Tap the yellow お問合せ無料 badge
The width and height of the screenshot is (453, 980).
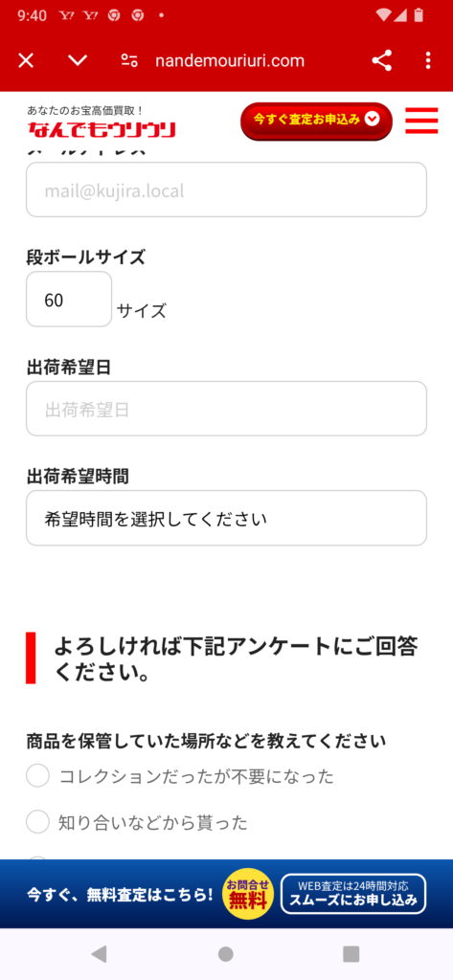point(248,895)
